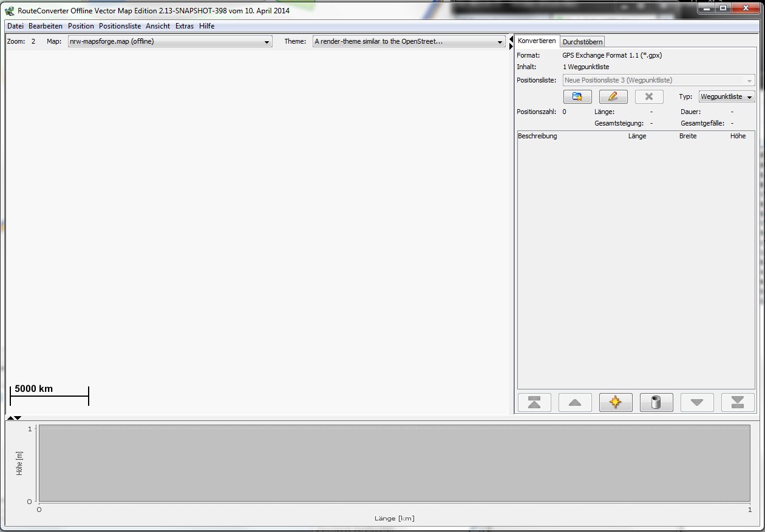Switch to the Durchstöbern tab
This screenshot has height=532, width=765.
582,42
